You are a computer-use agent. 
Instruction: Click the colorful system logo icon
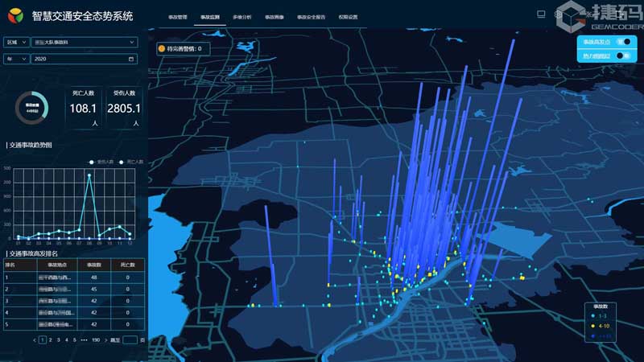(16, 15)
